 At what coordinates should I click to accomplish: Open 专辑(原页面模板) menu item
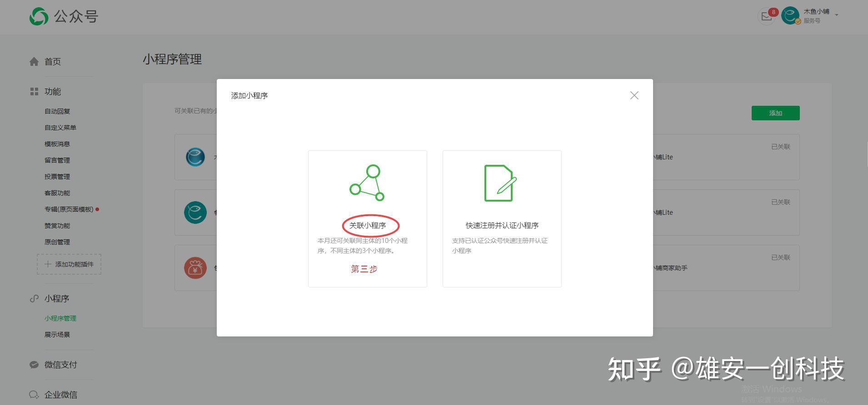[69, 209]
